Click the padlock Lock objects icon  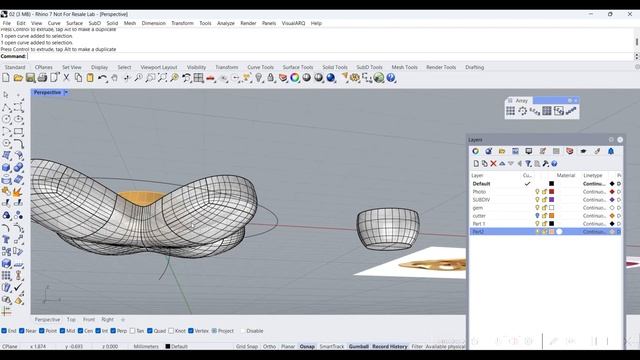(271, 78)
